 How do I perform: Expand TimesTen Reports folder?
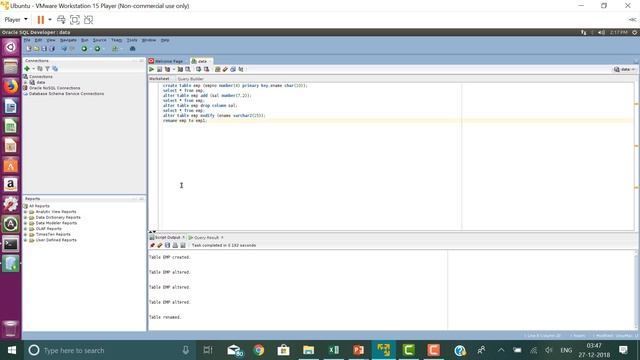(25, 235)
